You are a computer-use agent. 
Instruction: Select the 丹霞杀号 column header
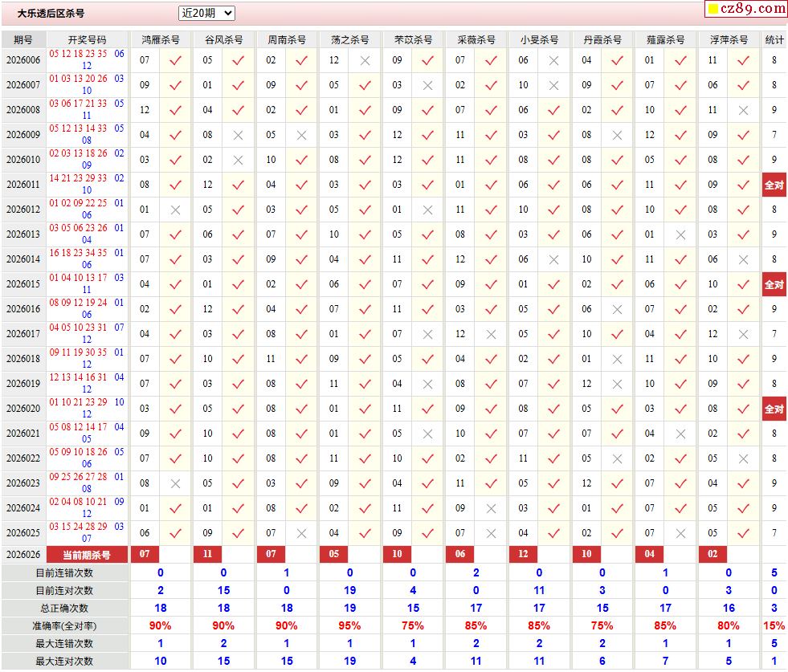[x=602, y=39]
